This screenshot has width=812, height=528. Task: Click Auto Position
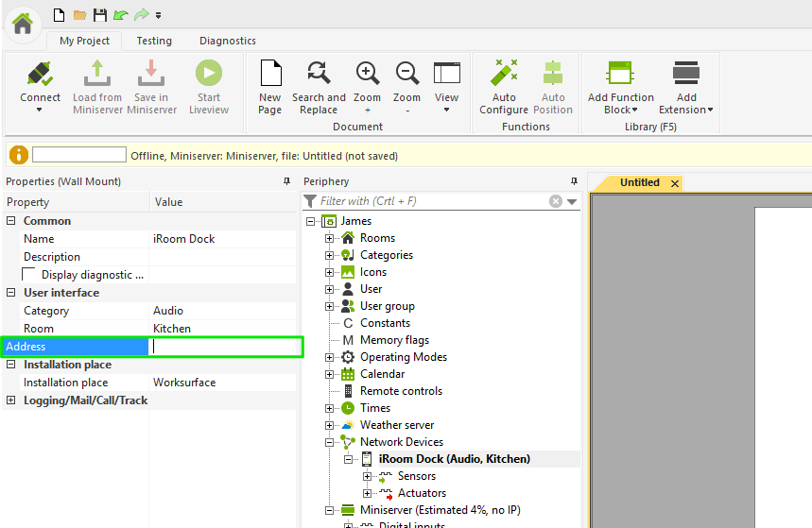[553, 87]
